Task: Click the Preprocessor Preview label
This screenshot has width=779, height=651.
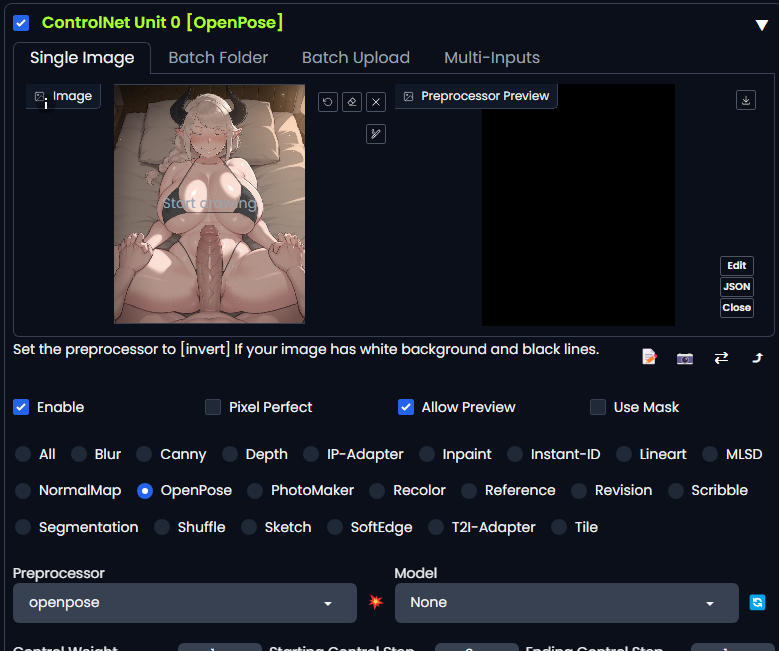Action: tap(476, 96)
